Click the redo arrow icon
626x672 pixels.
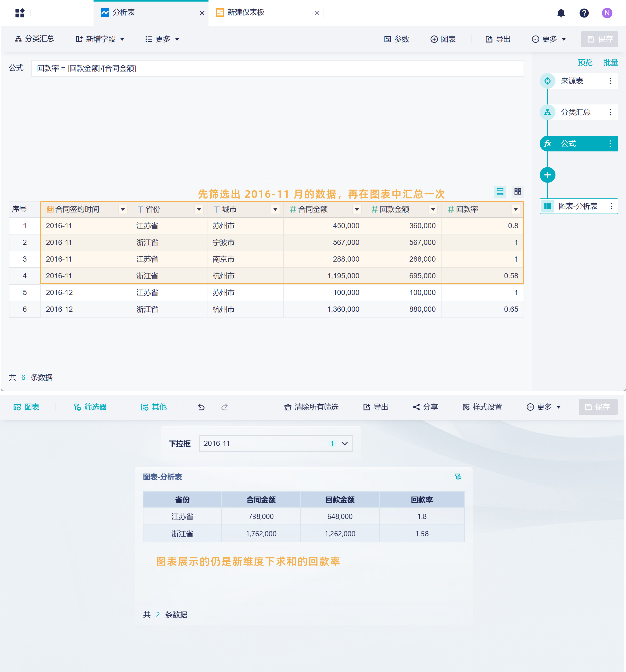pos(224,407)
